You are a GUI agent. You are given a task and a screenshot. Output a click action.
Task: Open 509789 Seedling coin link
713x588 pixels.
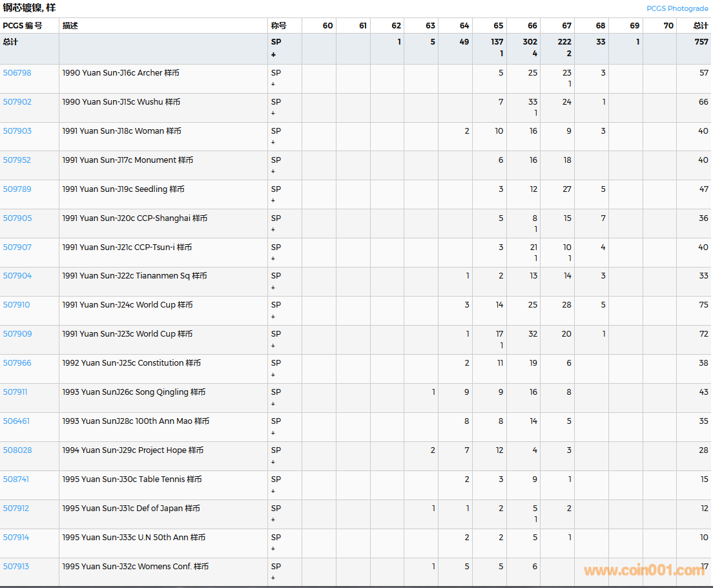tap(17, 189)
